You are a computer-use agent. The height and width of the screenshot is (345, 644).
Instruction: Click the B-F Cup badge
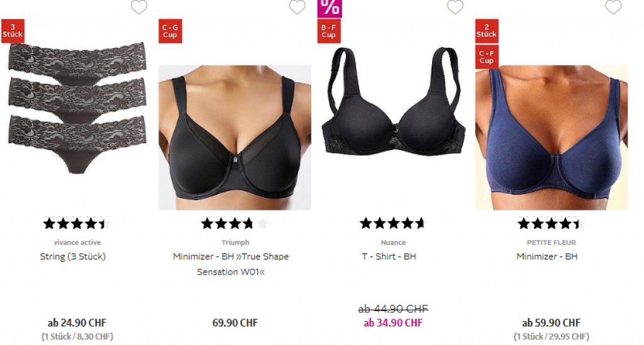pyautogui.click(x=328, y=31)
